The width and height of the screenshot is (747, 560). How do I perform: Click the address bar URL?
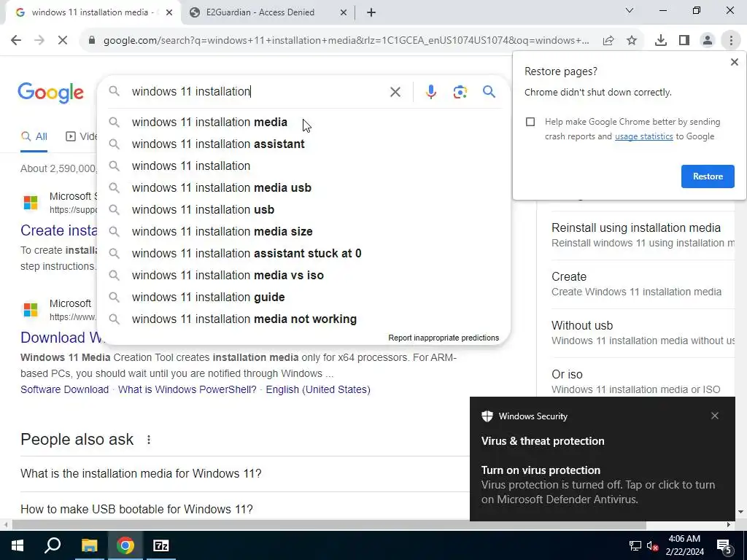[x=347, y=41]
